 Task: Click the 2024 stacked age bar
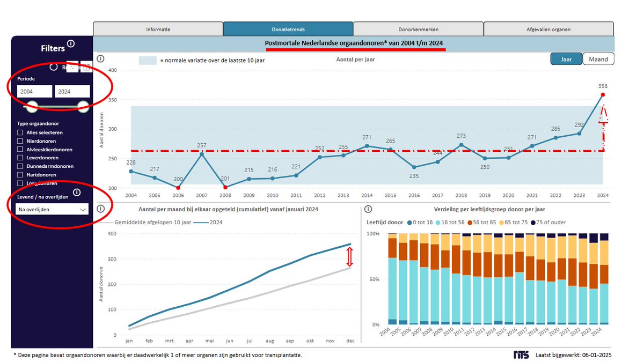click(x=604, y=279)
